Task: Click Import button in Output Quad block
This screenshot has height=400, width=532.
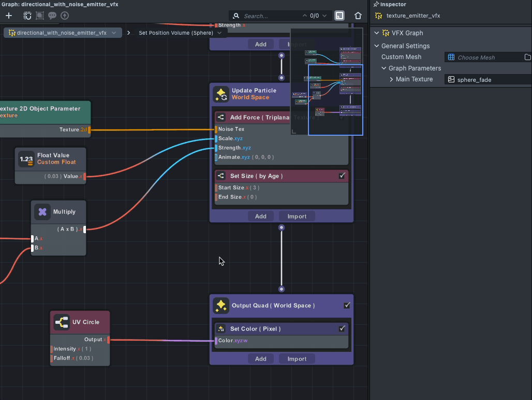Action: click(x=297, y=359)
